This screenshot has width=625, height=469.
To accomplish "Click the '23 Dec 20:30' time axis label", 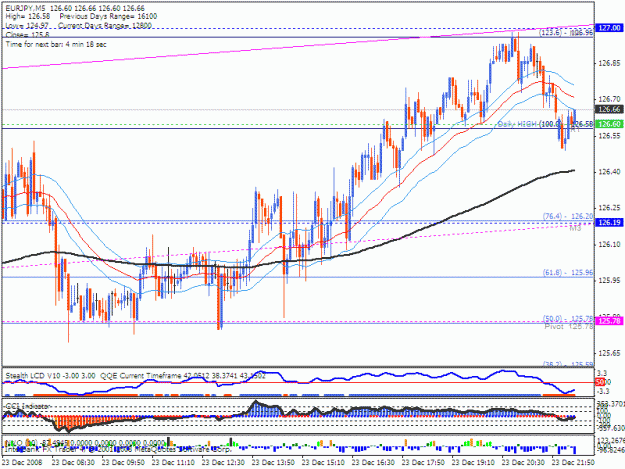I will (523, 463).
